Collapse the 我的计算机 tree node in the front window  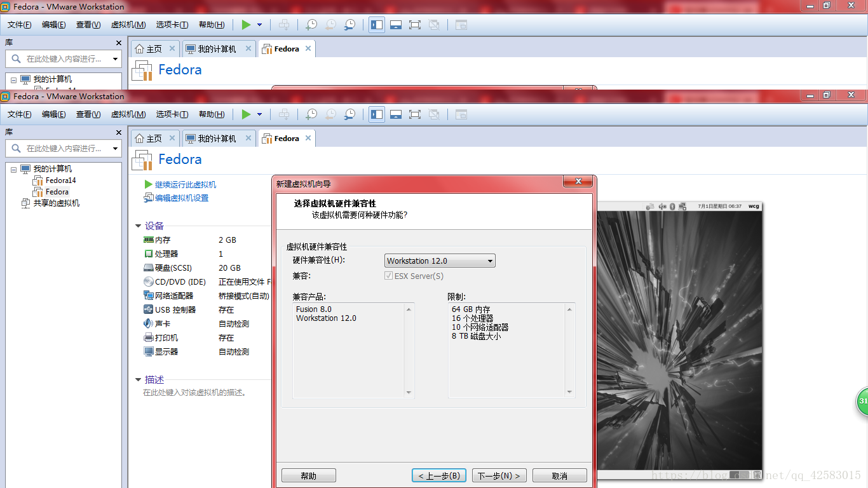[13, 169]
